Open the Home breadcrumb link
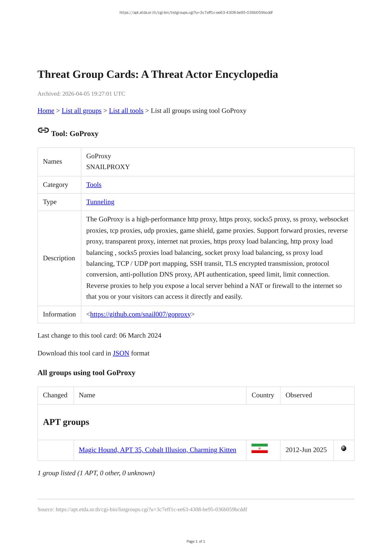 (x=46, y=111)
